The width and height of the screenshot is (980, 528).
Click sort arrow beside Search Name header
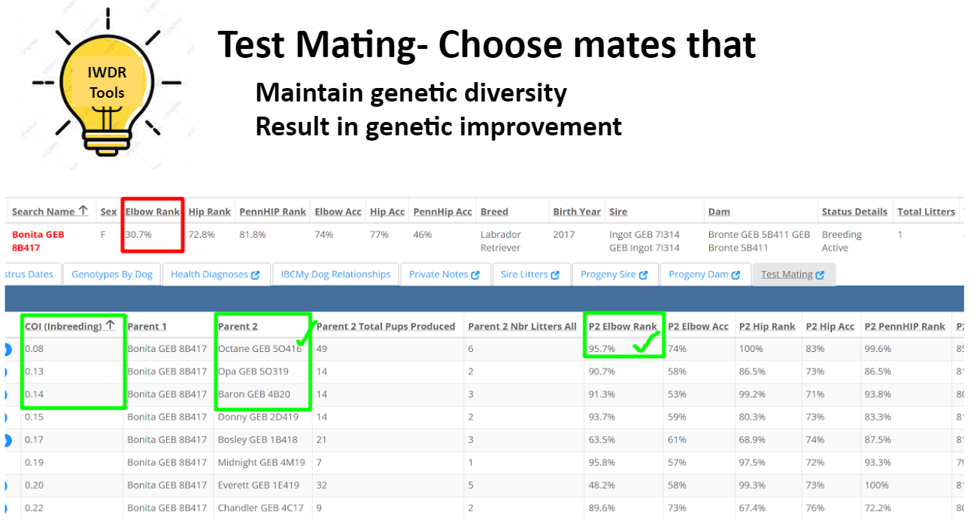click(x=83, y=211)
